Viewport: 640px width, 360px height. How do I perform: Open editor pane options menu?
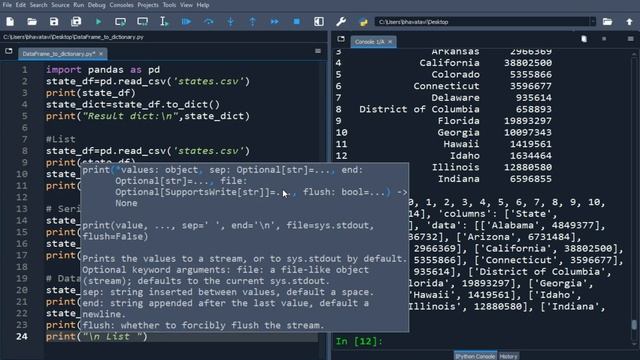(x=318, y=51)
